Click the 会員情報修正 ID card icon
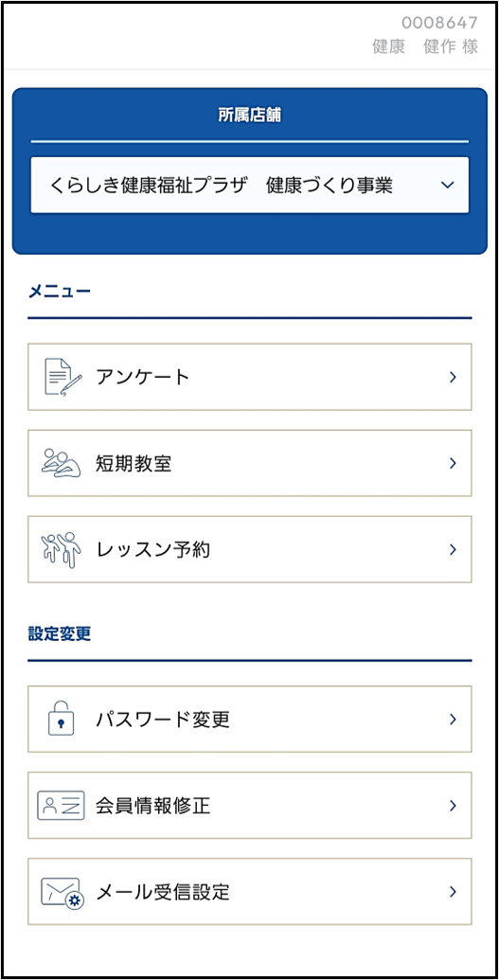Screen dimensions: 499x980 pos(61,805)
